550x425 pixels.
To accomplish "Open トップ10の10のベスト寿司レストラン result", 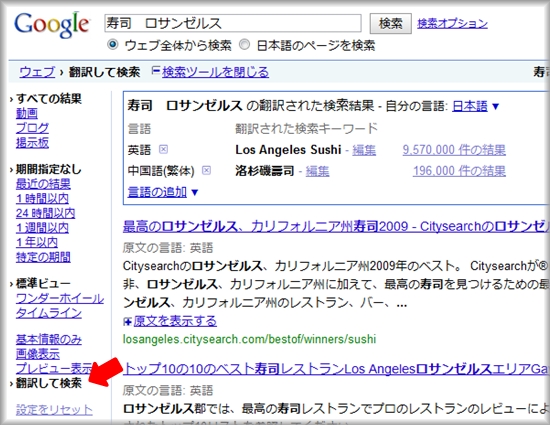I will point(336,369).
